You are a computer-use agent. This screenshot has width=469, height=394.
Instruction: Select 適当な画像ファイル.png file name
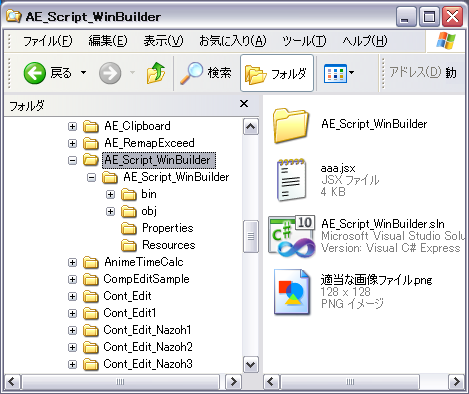376,280
